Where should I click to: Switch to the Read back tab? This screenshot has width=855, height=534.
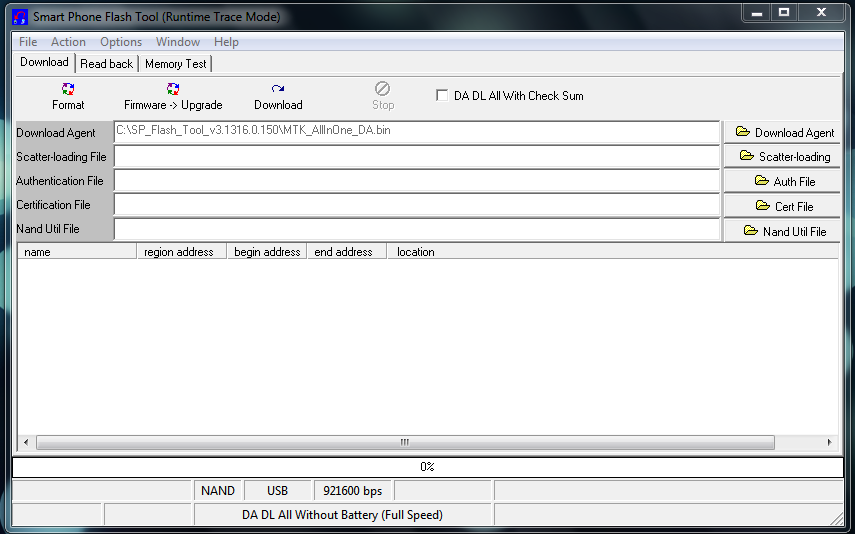point(106,64)
